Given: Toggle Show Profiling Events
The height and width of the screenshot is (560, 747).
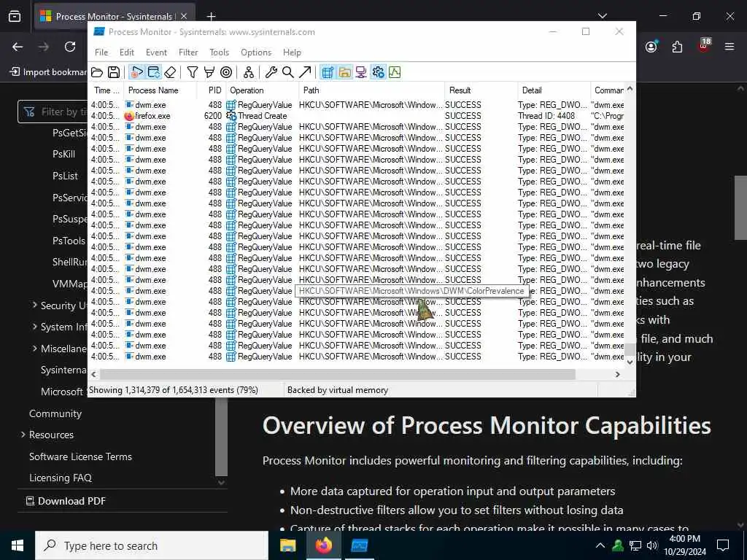Looking at the screenshot, I should coord(395,72).
